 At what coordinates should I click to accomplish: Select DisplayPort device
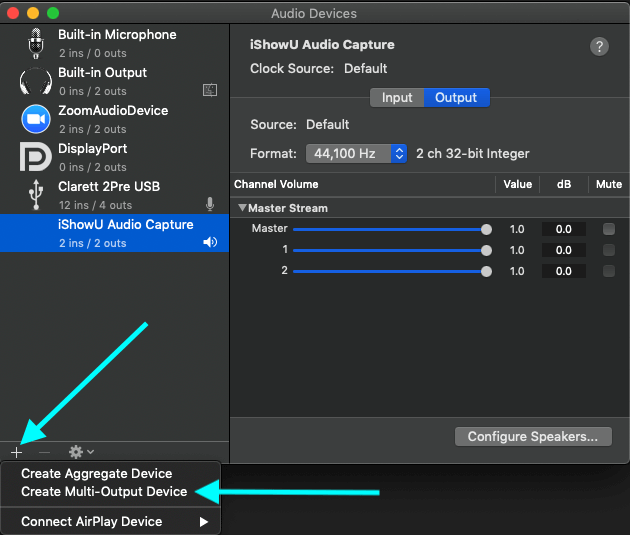point(115,157)
